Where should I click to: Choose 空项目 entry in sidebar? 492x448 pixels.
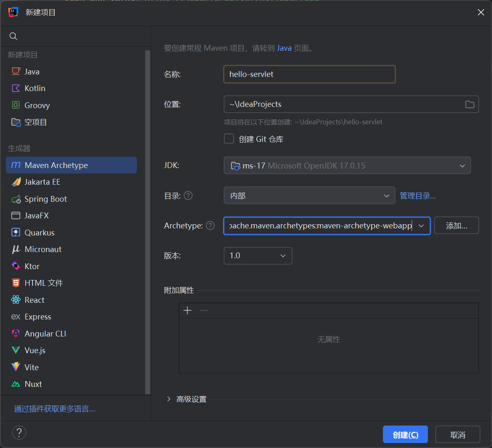click(71, 122)
